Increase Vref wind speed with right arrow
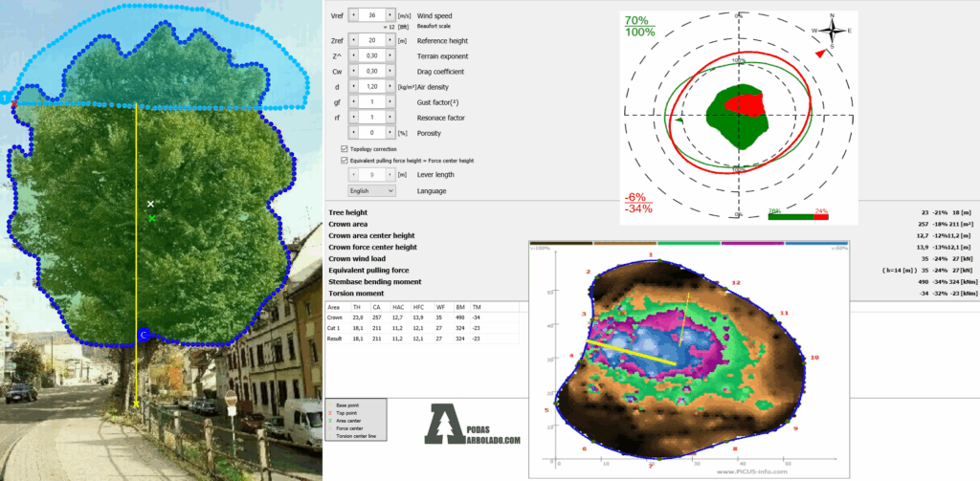The width and height of the screenshot is (980, 481). 390,15
